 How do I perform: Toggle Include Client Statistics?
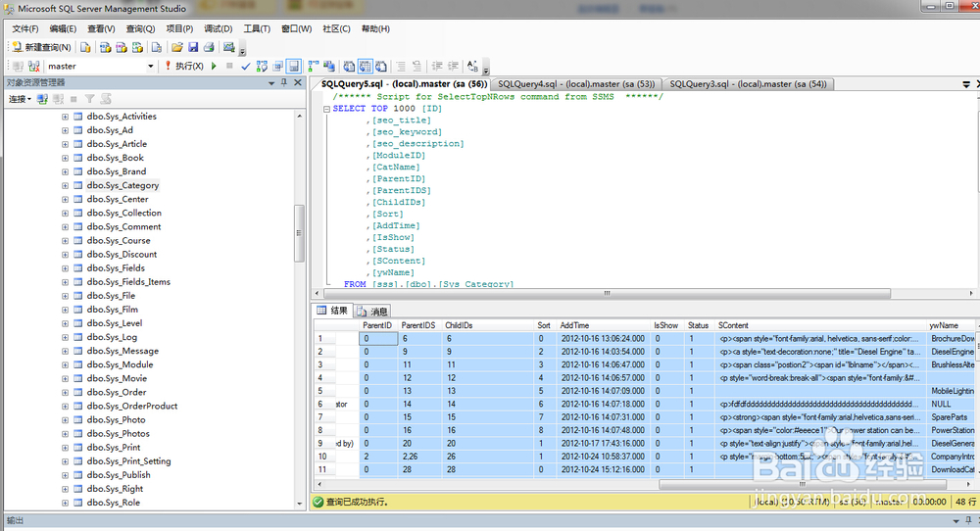[x=328, y=66]
